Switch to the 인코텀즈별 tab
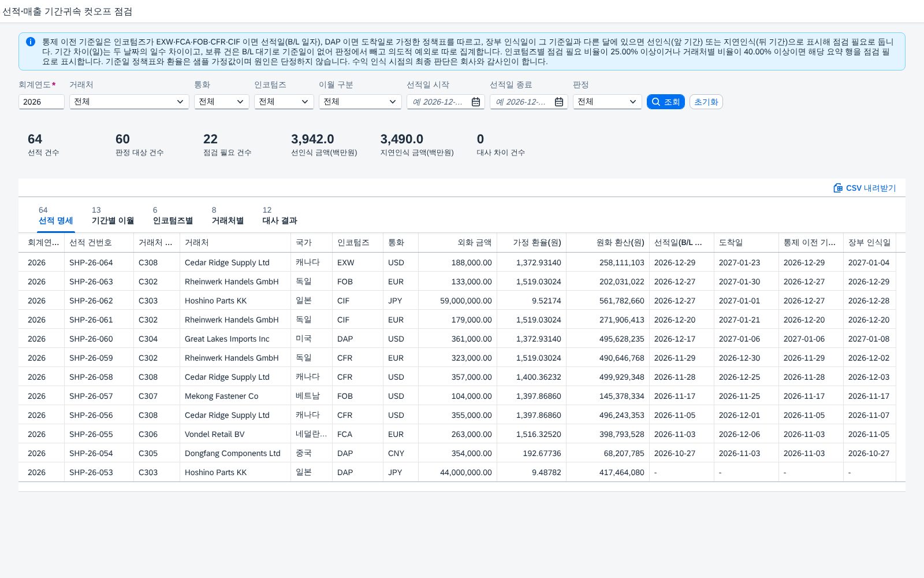Viewport: 924px width, 578px height. [173, 216]
